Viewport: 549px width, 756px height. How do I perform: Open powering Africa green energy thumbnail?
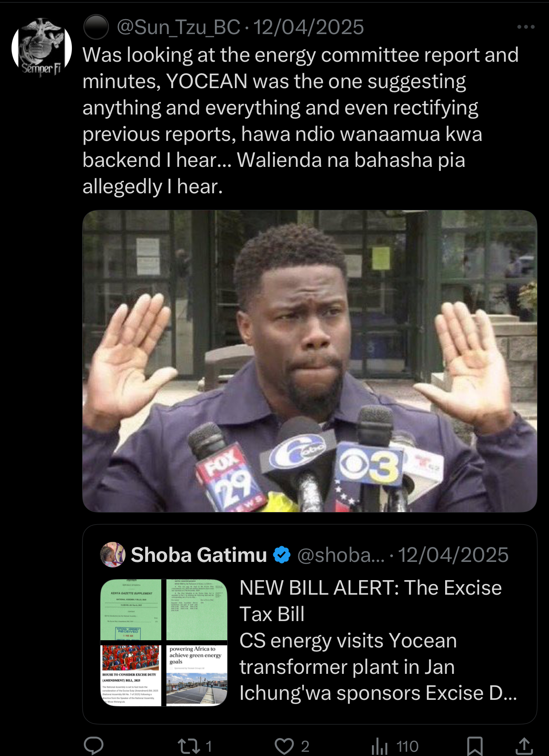[x=197, y=676]
